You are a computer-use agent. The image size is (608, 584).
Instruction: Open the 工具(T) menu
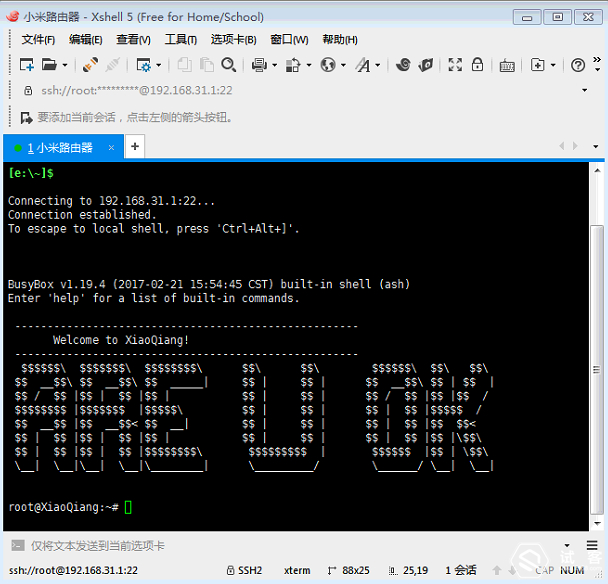tap(181, 39)
